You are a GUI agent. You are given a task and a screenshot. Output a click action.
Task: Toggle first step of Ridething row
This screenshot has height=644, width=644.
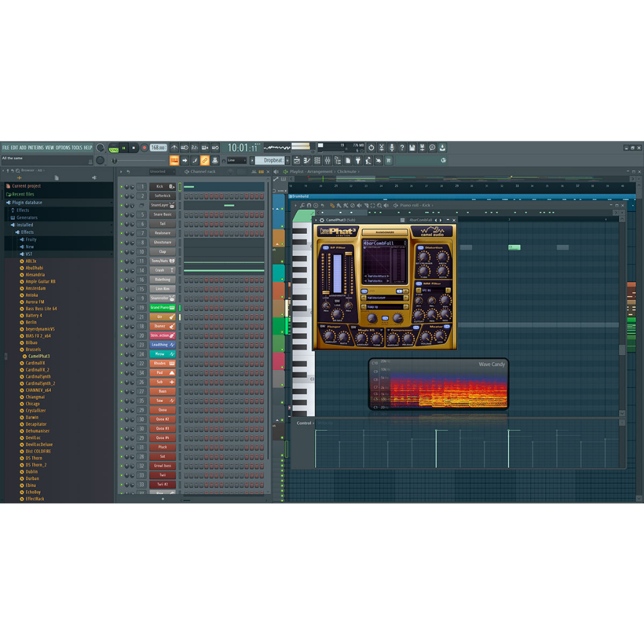pyautogui.click(x=186, y=280)
